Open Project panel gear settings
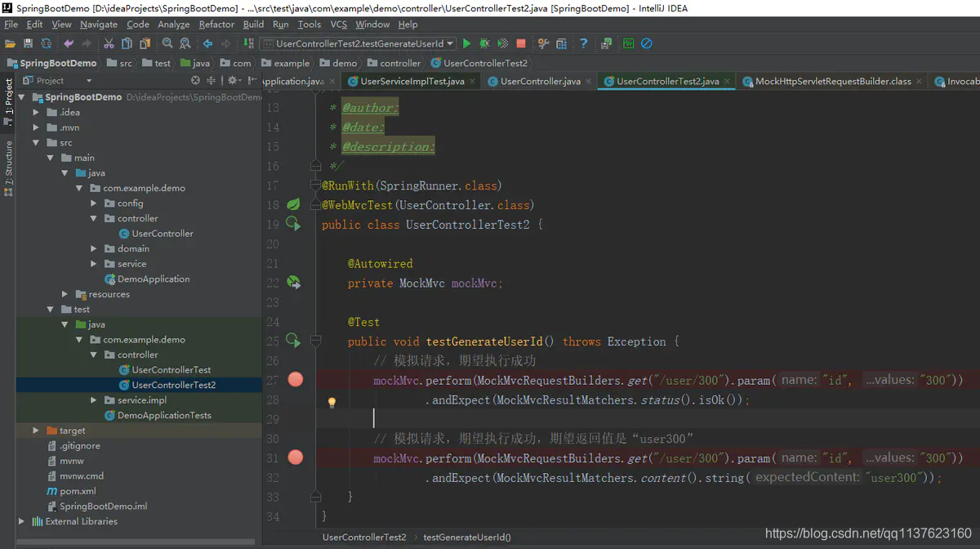This screenshot has height=549, width=980. coord(233,80)
